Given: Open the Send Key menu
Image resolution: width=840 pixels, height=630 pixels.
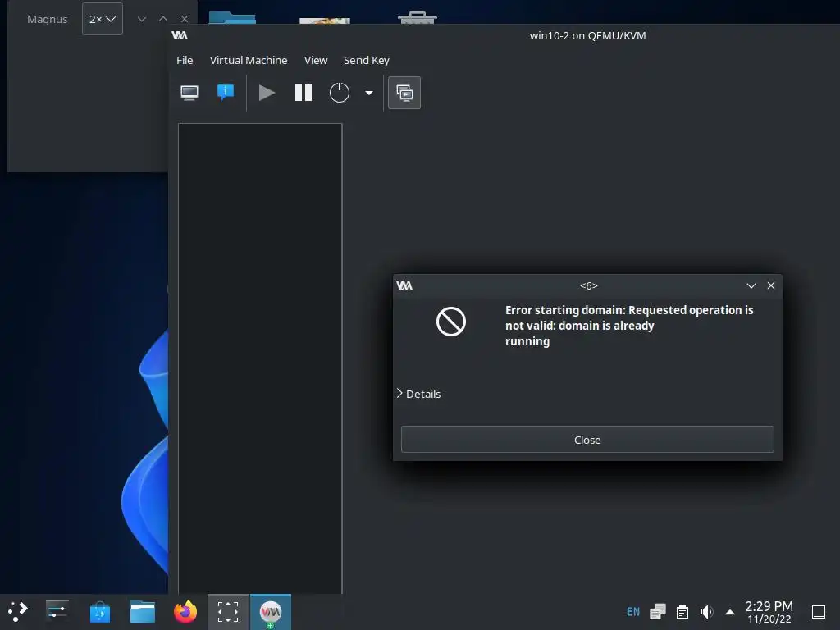Looking at the screenshot, I should point(367,60).
